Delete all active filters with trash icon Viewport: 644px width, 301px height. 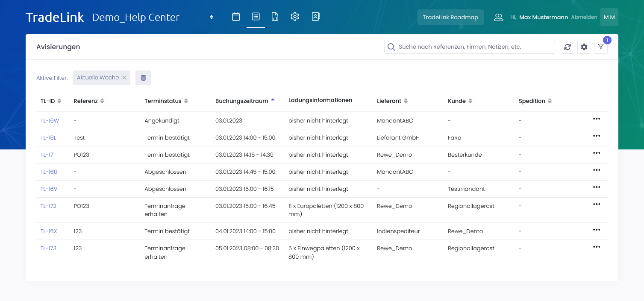(x=143, y=78)
